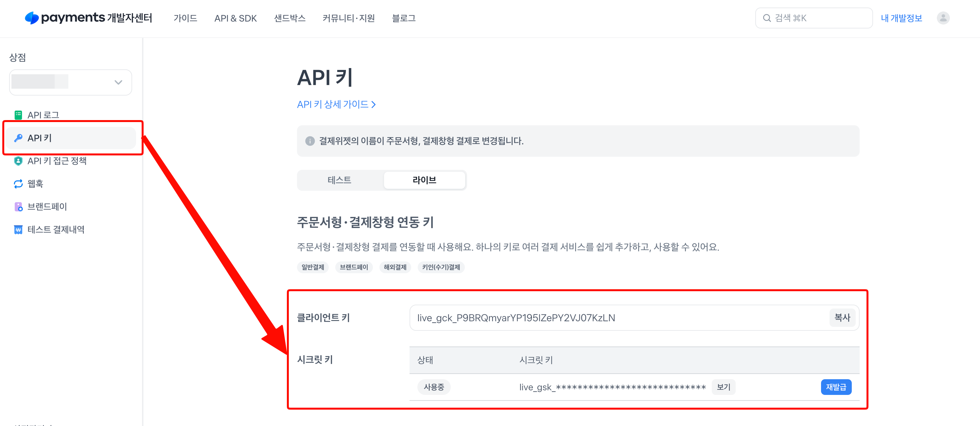Open the API 키 상세 가이드 link
Viewport: 980px width, 426px height.
click(x=336, y=104)
